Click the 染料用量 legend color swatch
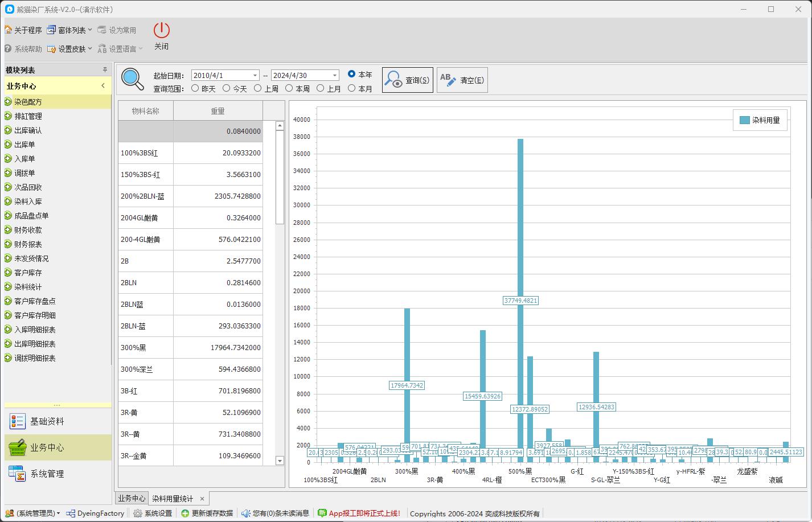The height and width of the screenshot is (522, 812). click(744, 120)
